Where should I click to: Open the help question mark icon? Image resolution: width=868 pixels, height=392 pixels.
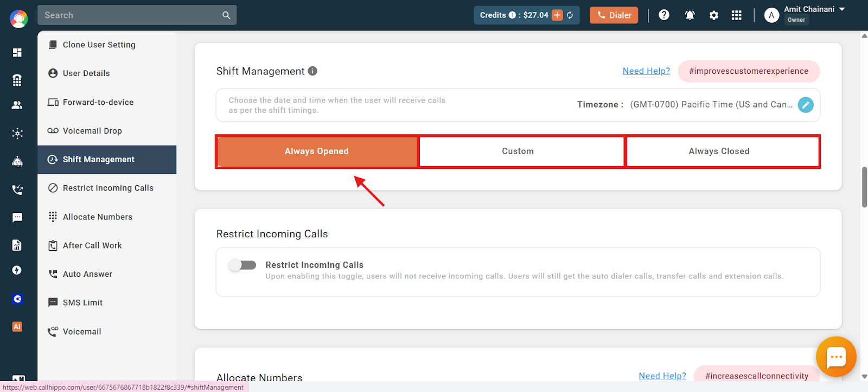pos(664,15)
